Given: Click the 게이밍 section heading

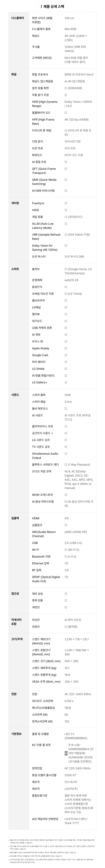Looking at the screenshot, I should coord(15,203).
